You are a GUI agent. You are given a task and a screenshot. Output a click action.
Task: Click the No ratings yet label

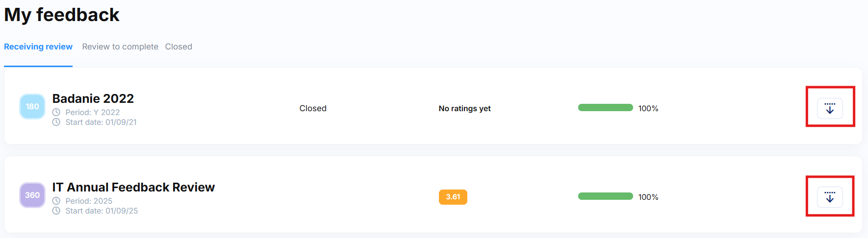464,108
